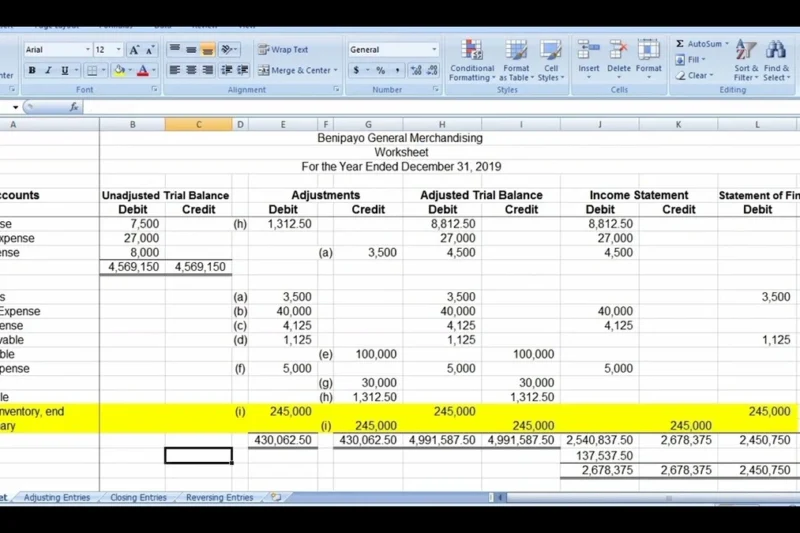Click the Merge & Center button
This screenshot has height=533, width=800.
pos(299,70)
